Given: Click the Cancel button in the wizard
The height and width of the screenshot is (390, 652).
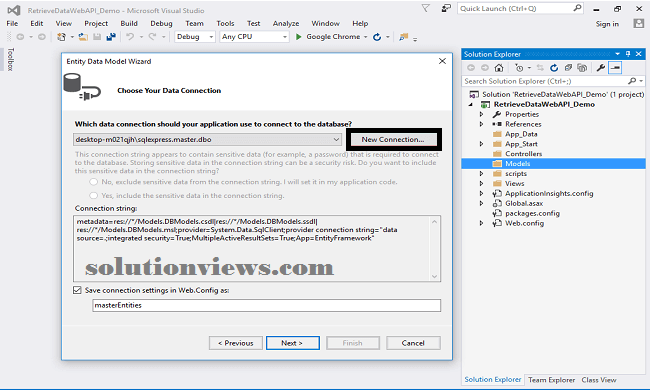Looking at the screenshot, I should tap(413, 343).
